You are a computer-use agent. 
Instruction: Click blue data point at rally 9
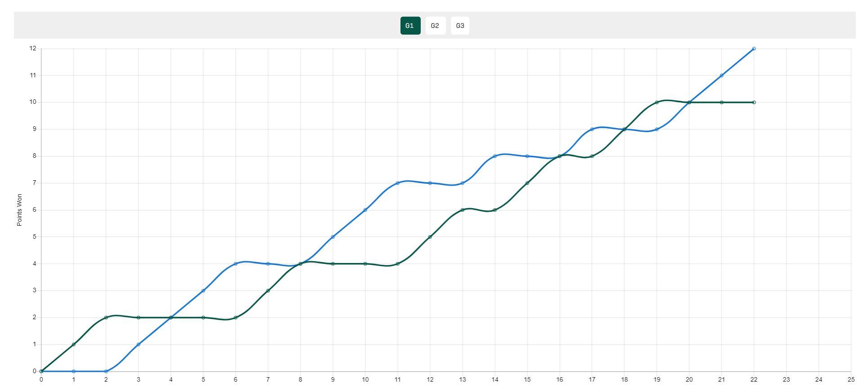[333, 237]
